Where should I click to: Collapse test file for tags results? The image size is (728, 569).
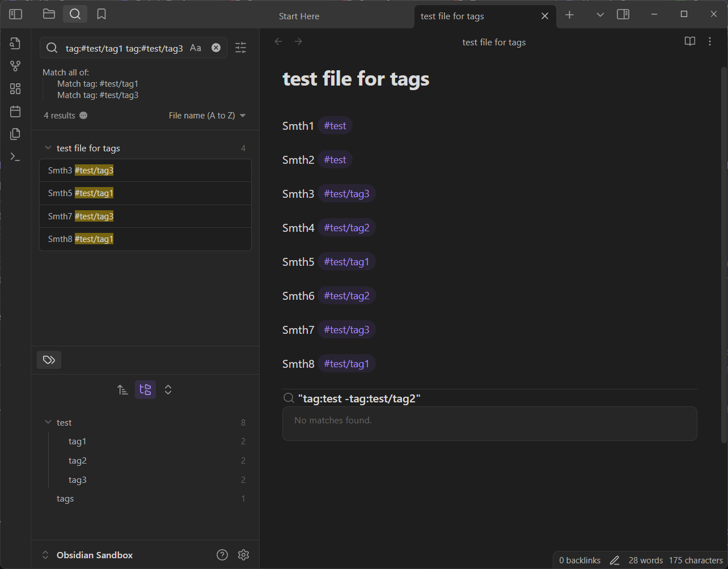[x=48, y=148]
